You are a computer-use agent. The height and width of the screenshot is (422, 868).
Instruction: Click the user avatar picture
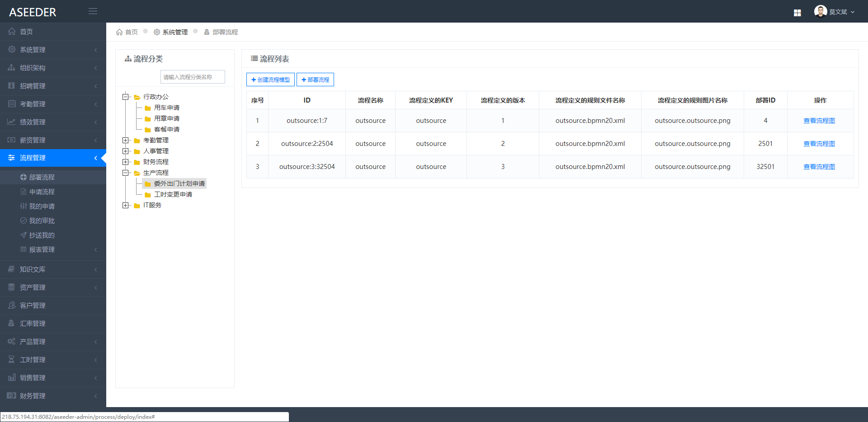820,11
